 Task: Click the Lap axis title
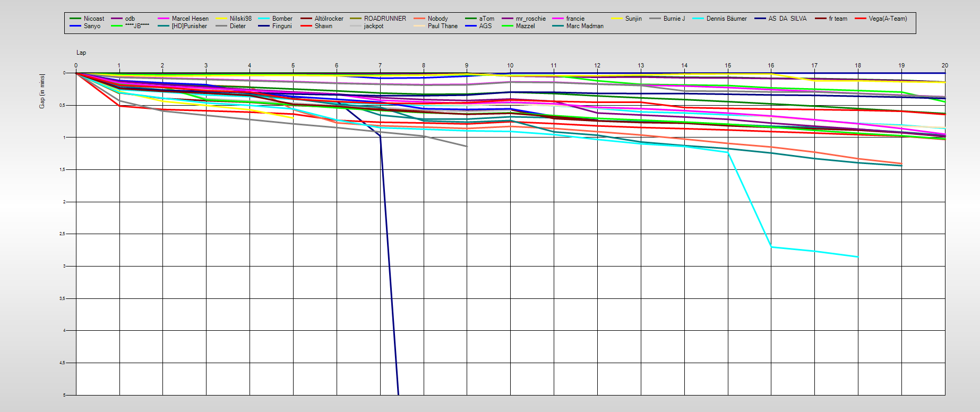81,53
